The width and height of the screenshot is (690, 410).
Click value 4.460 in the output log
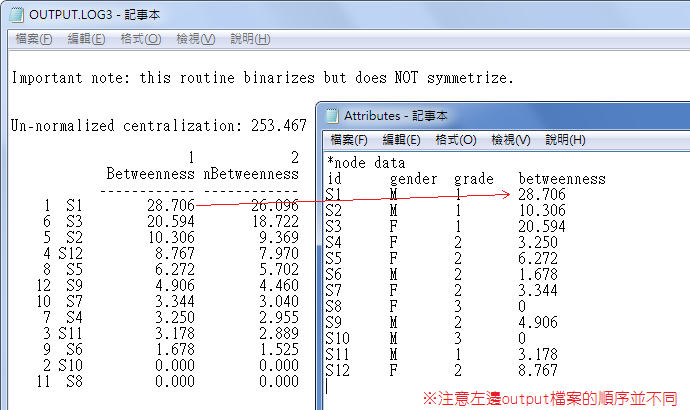pyautogui.click(x=279, y=286)
